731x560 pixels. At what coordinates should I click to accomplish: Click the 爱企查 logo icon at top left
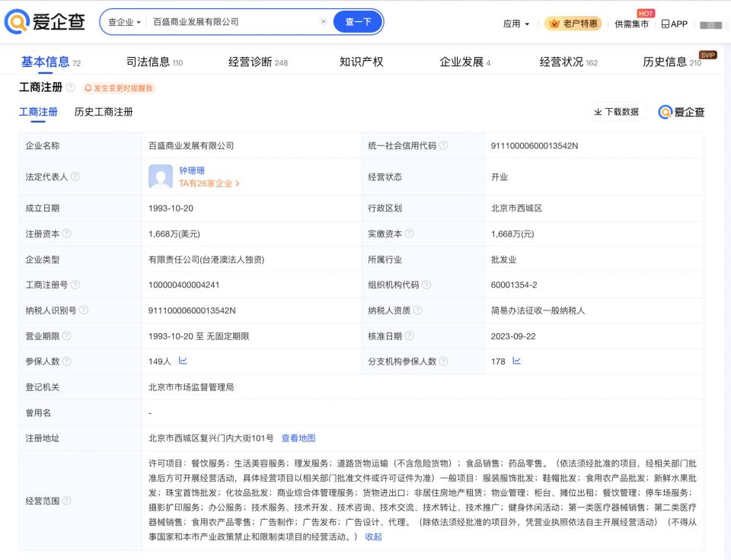click(x=17, y=21)
